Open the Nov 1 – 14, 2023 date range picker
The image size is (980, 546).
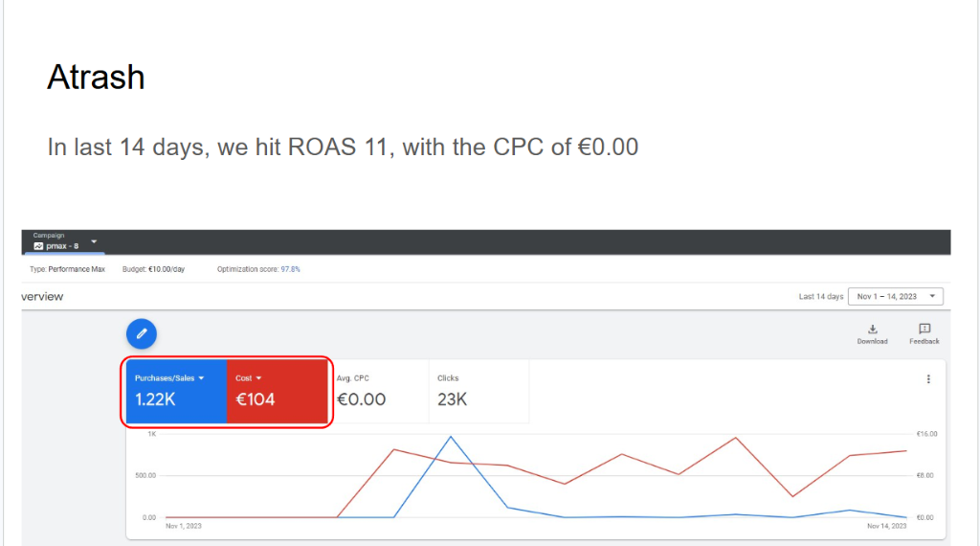pos(895,296)
